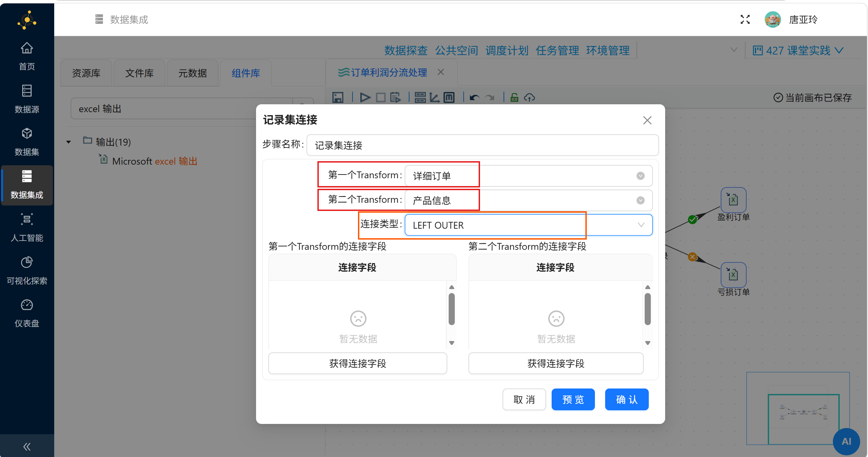Collapse the 输出(19) tree folder
Viewport: 868px width, 457px height.
69,142
